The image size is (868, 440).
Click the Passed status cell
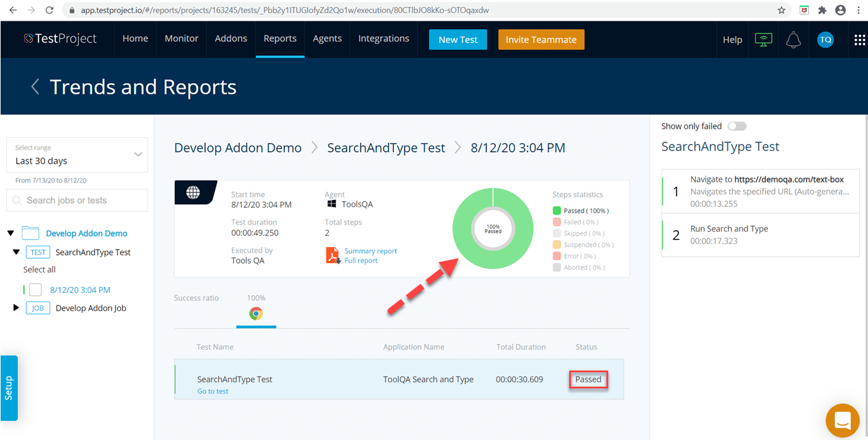point(588,379)
